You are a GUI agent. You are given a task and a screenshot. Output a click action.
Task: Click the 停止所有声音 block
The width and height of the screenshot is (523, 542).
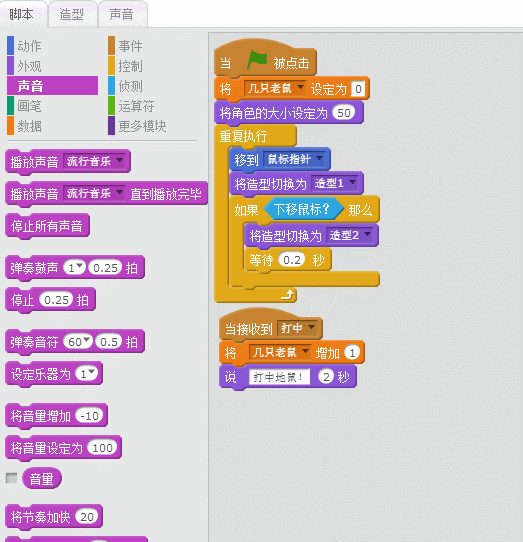[x=47, y=226]
